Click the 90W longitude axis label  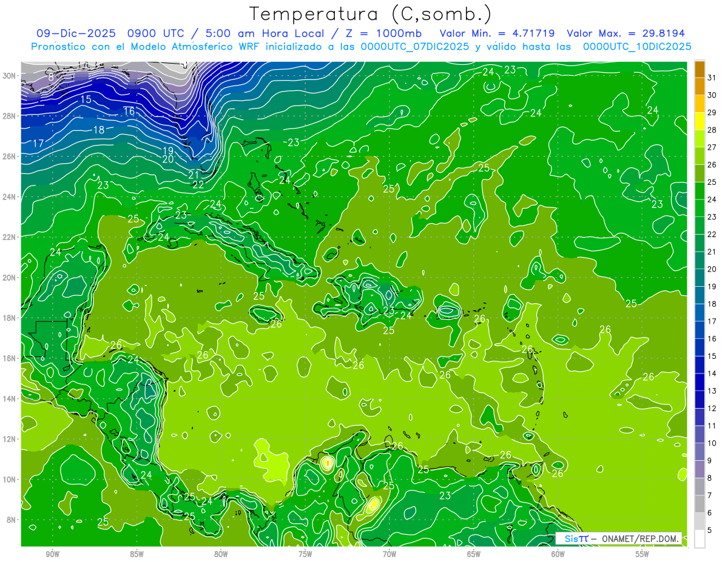click(x=52, y=554)
